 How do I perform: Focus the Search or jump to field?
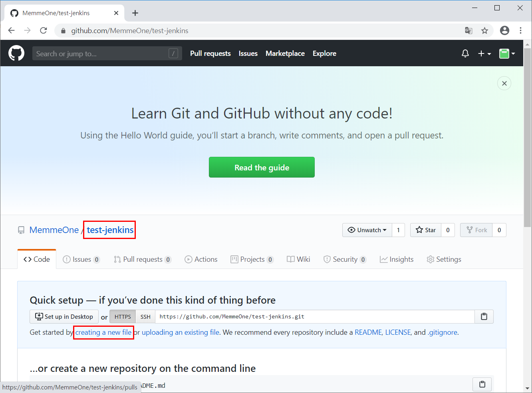click(107, 53)
